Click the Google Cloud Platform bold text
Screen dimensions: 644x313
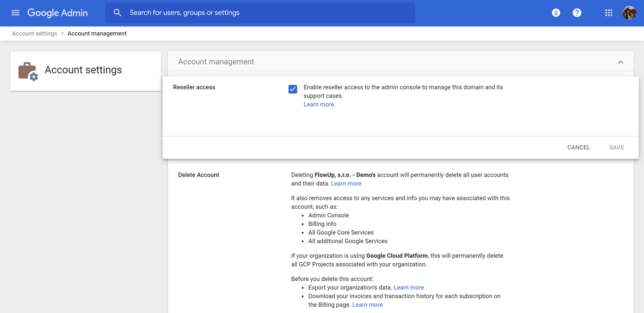(x=397, y=256)
